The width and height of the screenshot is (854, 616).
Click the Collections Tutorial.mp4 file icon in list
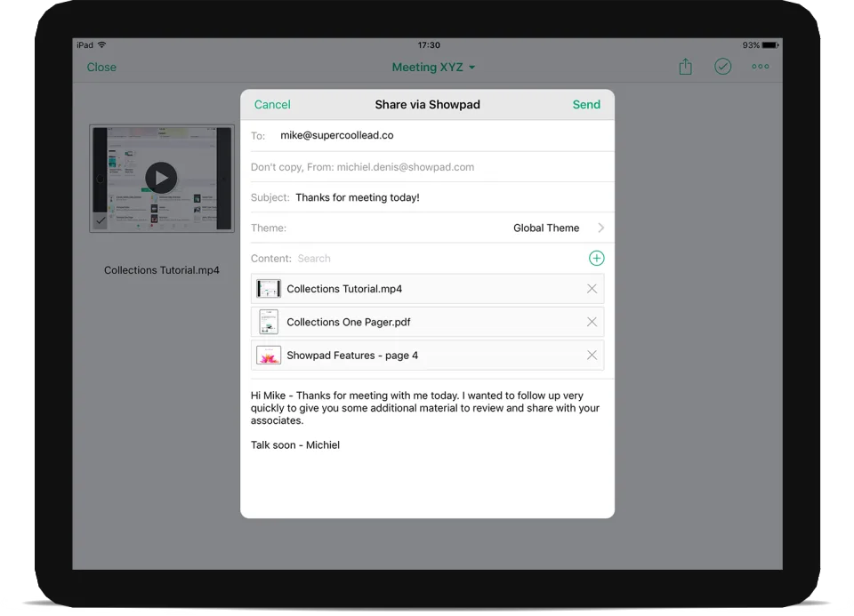[x=269, y=288]
